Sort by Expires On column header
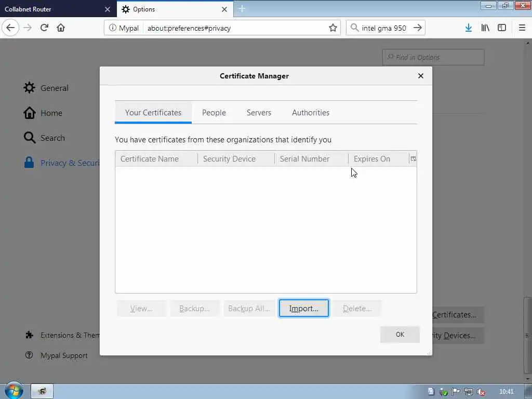Viewport: 532px width, 399px height. tap(379, 159)
